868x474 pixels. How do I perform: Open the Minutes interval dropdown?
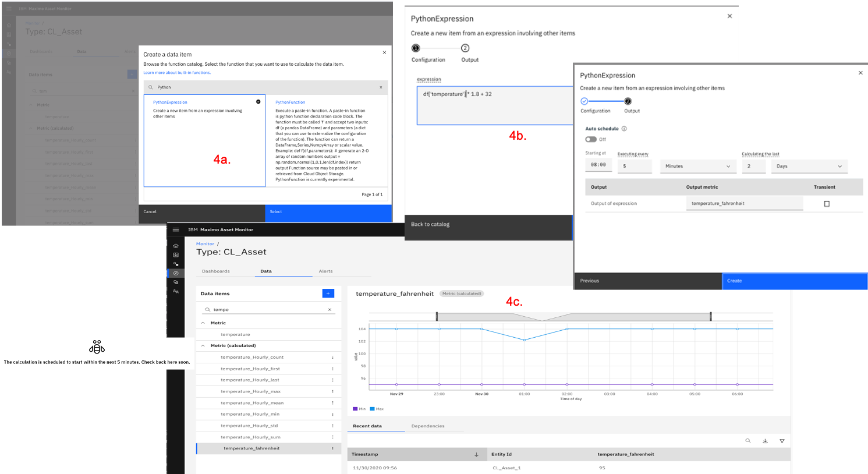[698, 166]
